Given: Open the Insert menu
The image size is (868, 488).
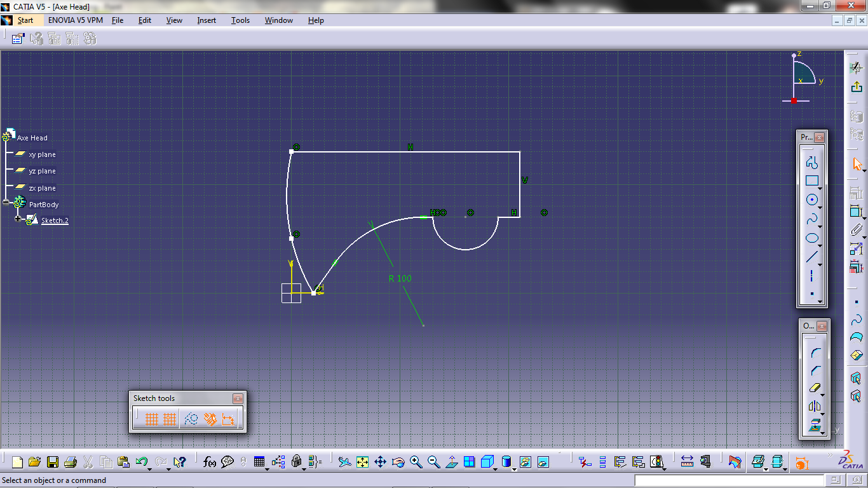Looking at the screenshot, I should click(x=206, y=20).
